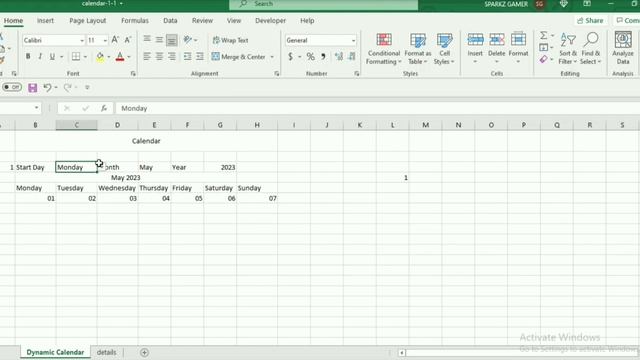Apply bottom align to cell
640x360 pixels.
pos(172,40)
